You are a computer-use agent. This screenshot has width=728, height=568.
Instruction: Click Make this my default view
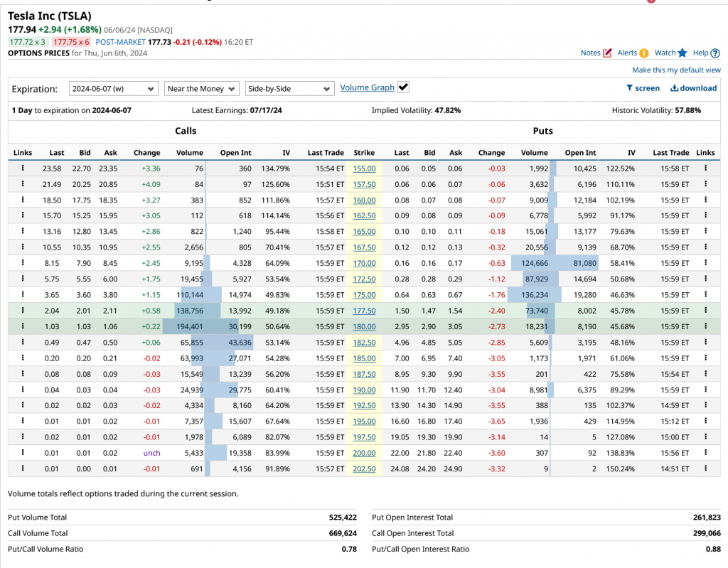pos(676,70)
